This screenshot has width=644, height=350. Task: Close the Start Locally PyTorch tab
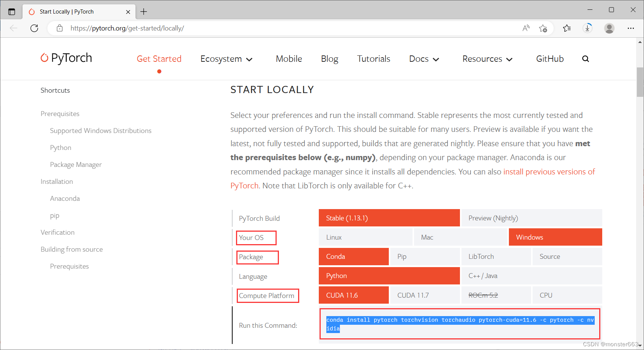pyautogui.click(x=128, y=12)
